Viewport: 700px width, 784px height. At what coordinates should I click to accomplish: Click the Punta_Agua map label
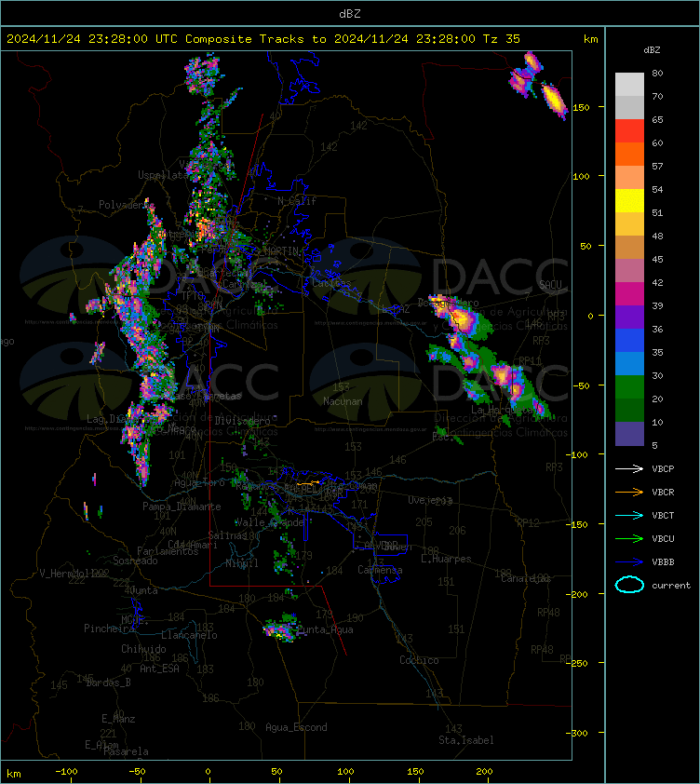pyautogui.click(x=326, y=629)
